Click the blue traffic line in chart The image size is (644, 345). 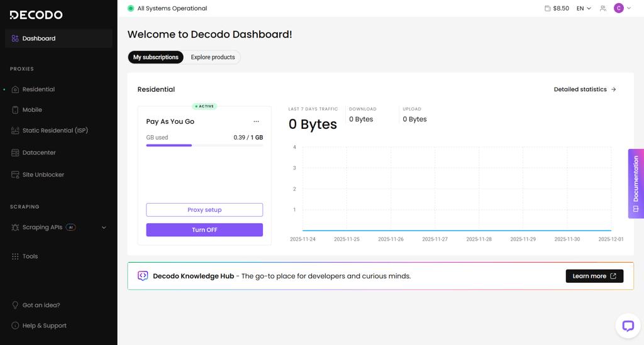pos(457,231)
